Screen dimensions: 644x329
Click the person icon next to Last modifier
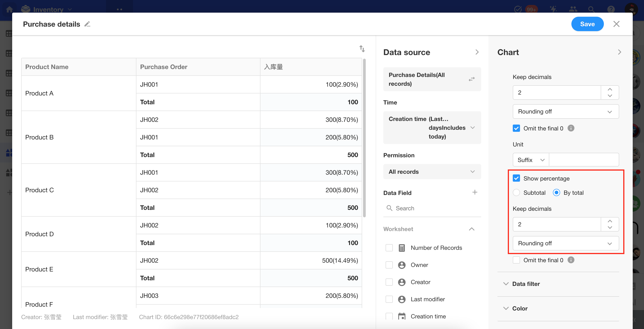pyautogui.click(x=402, y=299)
